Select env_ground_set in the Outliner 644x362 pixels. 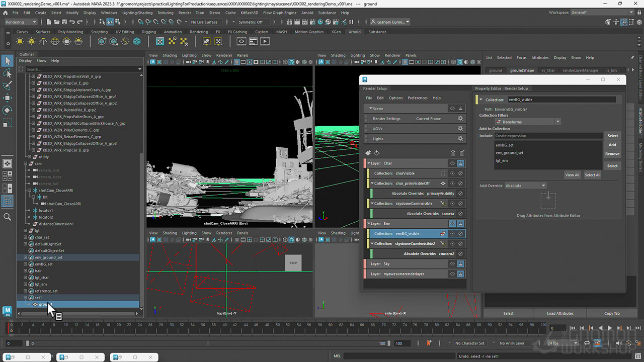pos(48,257)
